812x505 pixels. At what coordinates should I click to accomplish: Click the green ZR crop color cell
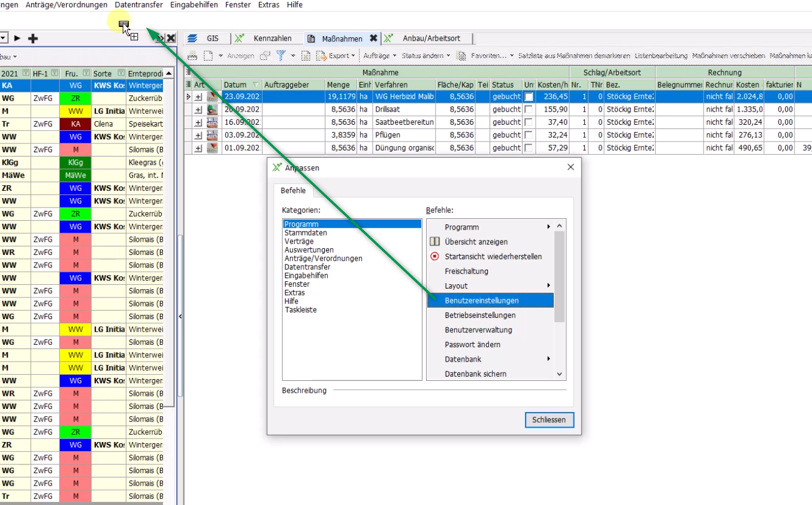76,98
